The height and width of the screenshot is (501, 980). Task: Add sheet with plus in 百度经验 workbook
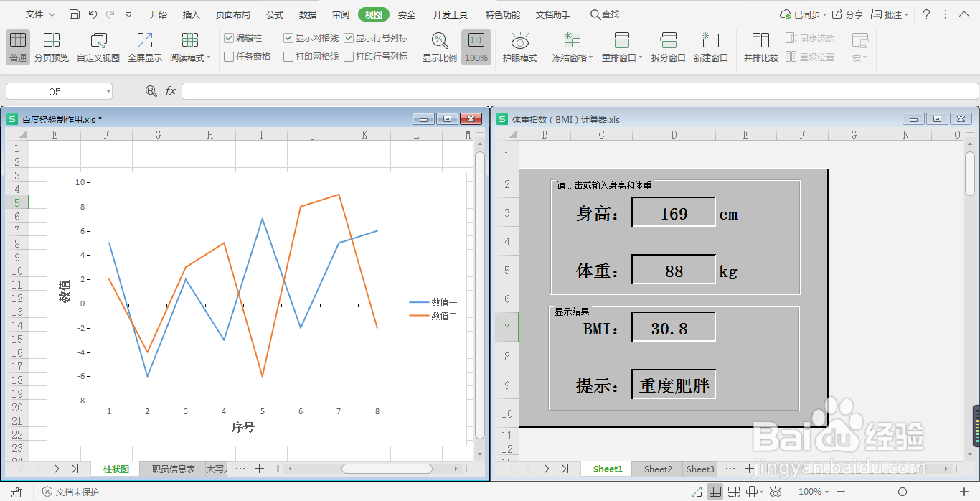pos(260,469)
